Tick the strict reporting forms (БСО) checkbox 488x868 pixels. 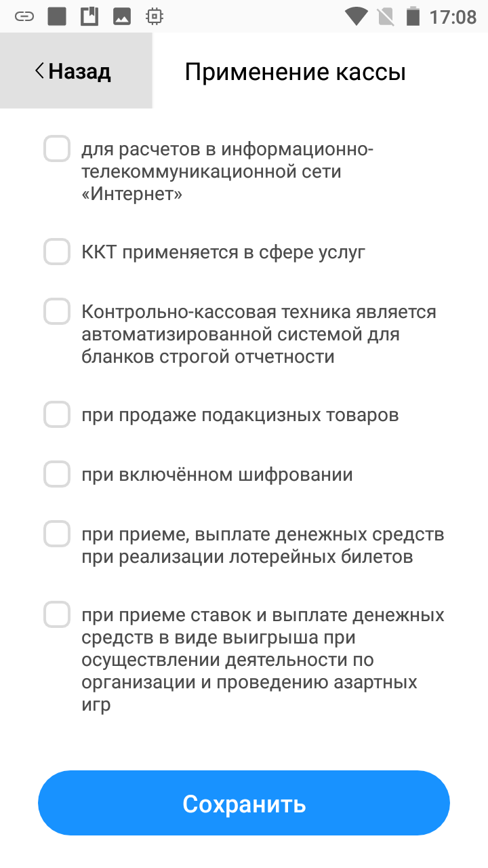point(57,312)
